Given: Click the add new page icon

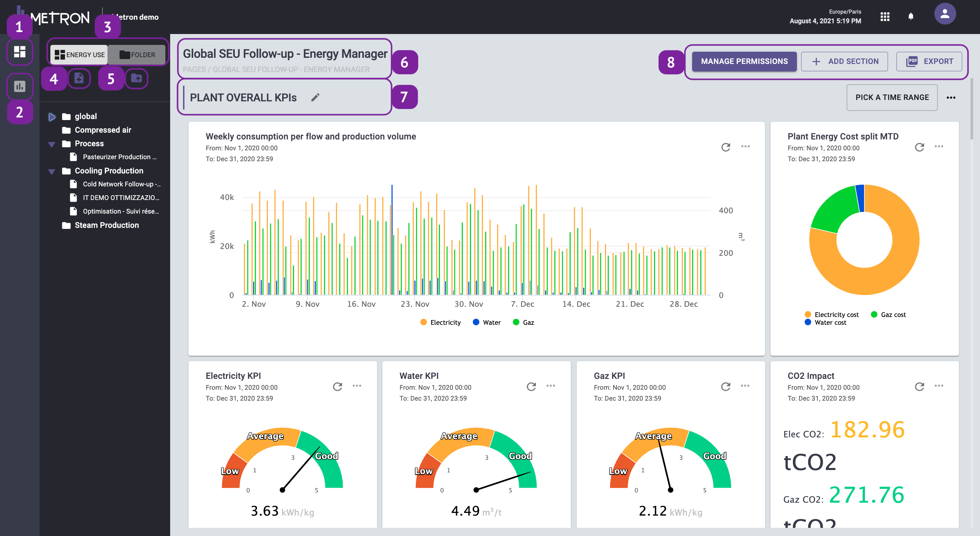Looking at the screenshot, I should pyautogui.click(x=79, y=78).
